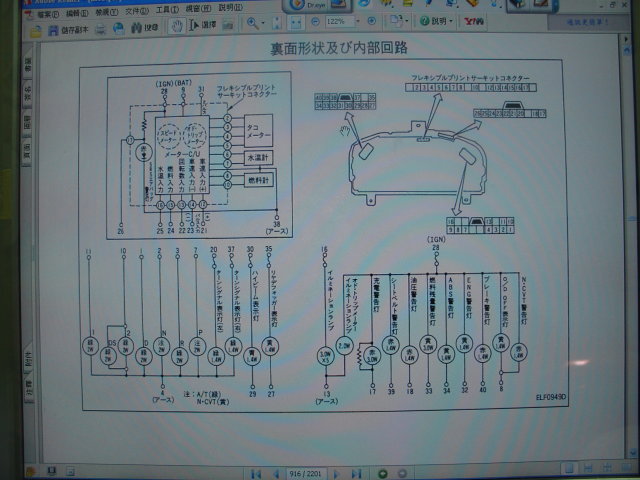Click the Yahoo toolbar icon
Viewport: 640px width, 480px height.
tap(473, 21)
